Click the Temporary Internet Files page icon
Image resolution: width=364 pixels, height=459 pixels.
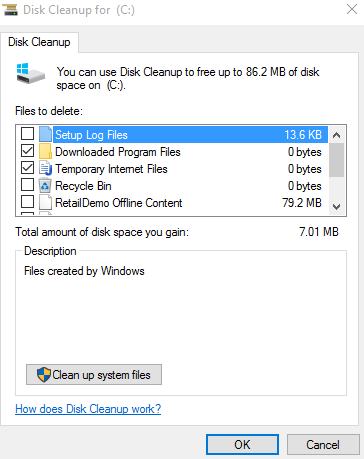pyautogui.click(x=45, y=168)
